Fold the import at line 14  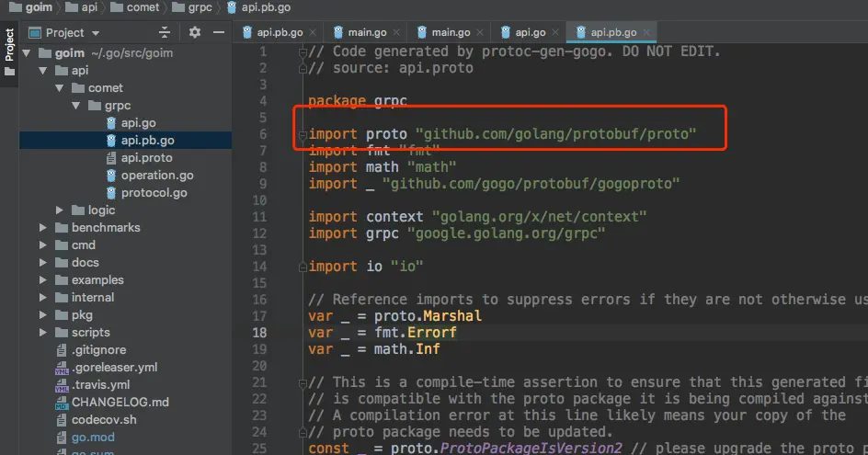click(303, 267)
